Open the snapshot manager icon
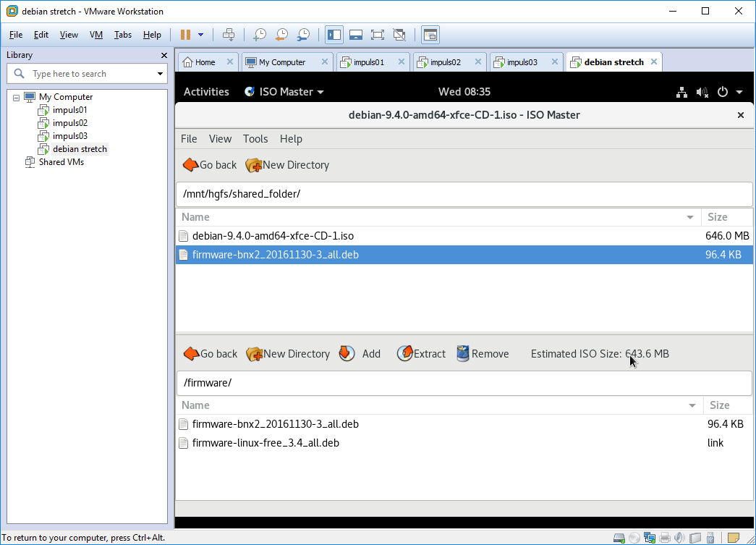The height and width of the screenshot is (545, 756). click(303, 35)
